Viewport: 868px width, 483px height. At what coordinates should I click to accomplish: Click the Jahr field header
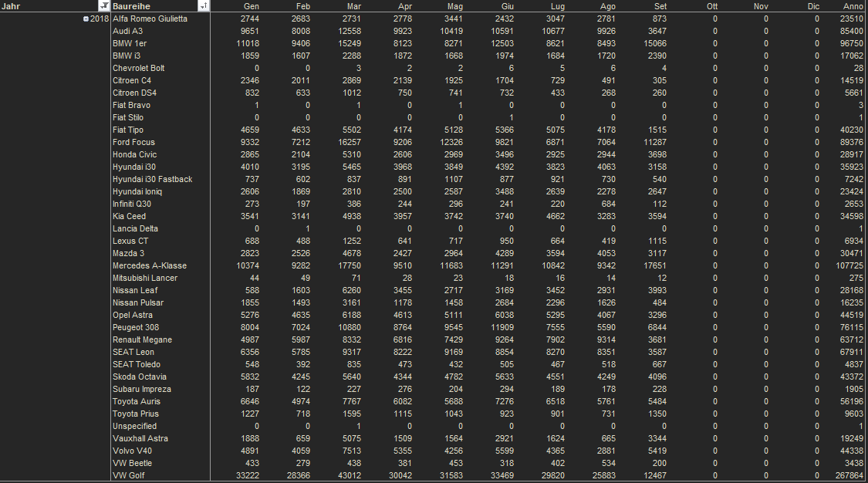[46, 6]
